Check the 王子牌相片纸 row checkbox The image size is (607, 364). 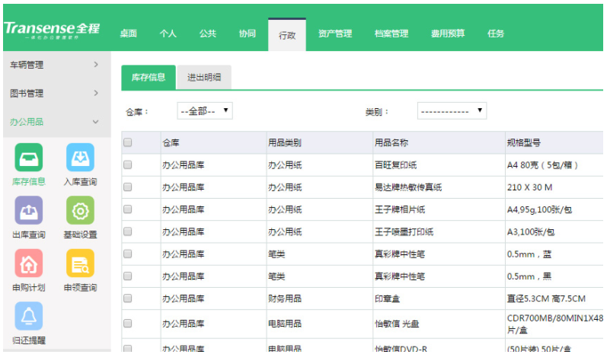coord(128,209)
